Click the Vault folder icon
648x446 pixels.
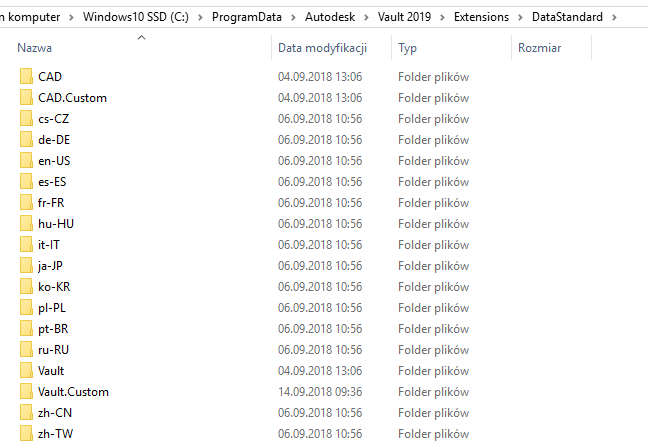pos(26,371)
